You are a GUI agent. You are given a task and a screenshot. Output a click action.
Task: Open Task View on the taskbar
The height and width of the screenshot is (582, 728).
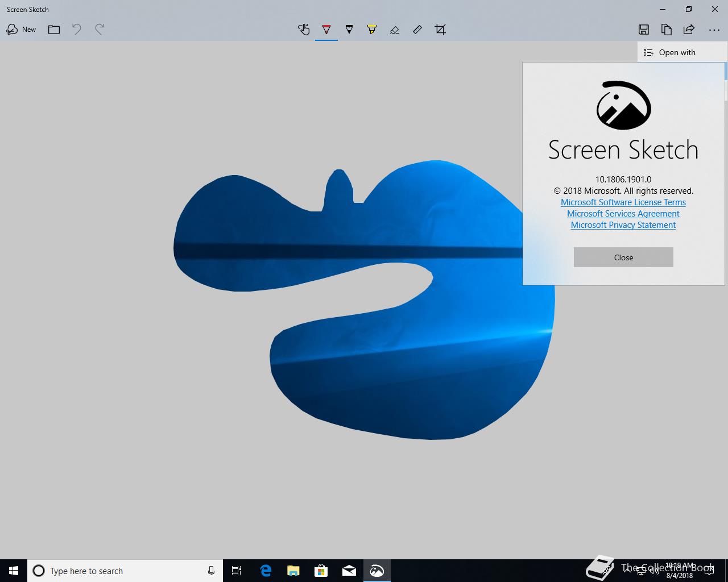(x=237, y=571)
